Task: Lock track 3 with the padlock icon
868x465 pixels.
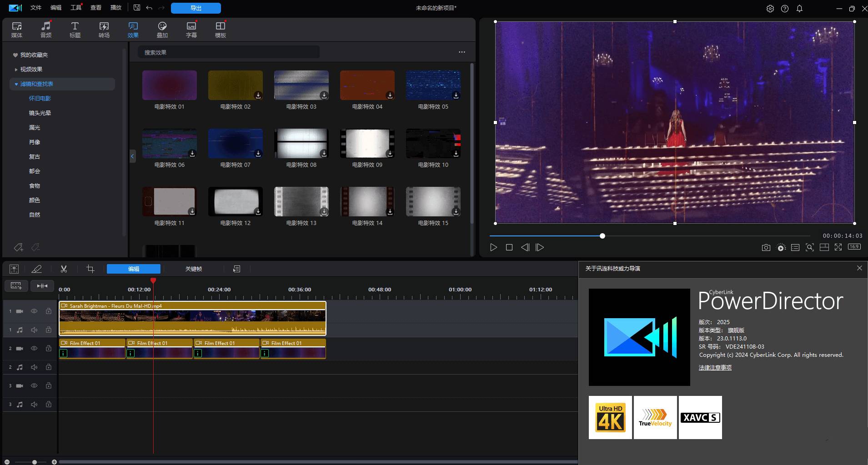Action: click(49, 385)
